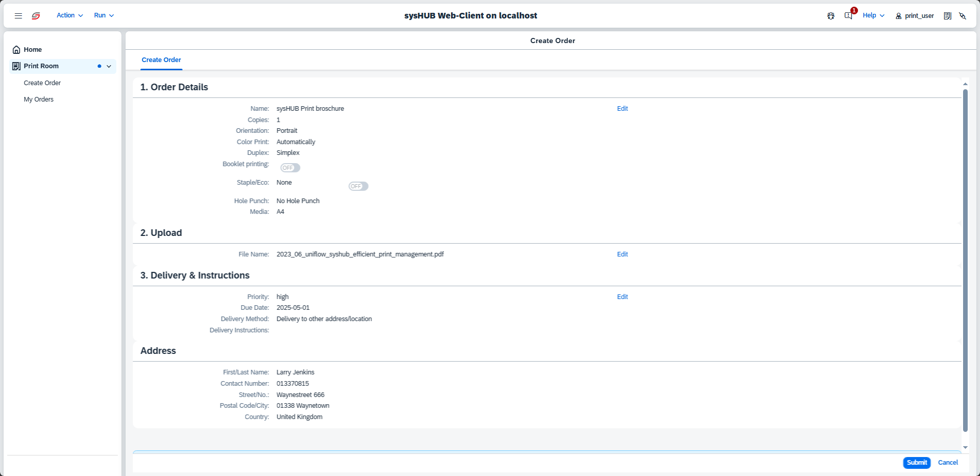This screenshot has width=980, height=476.
Task: Open the document notes icon in header
Action: [948, 16]
